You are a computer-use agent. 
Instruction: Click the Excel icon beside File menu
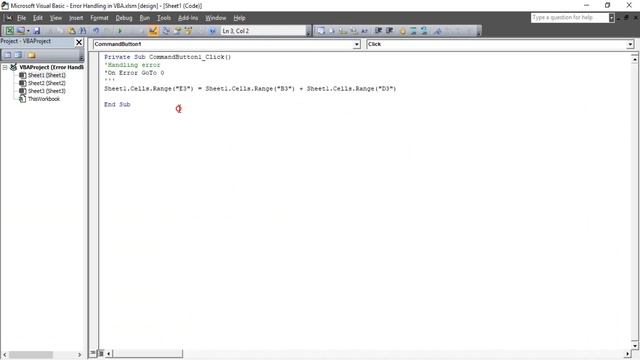pyautogui.click(x=8, y=18)
